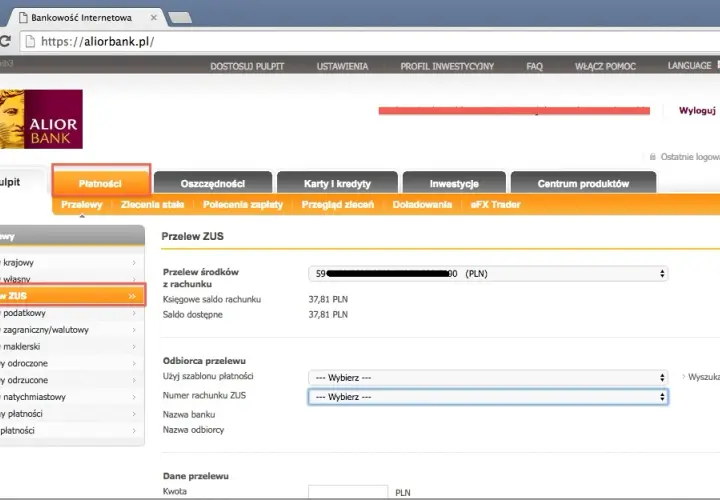
Task: Click chevron next to podatkowy
Action: pyautogui.click(x=134, y=313)
